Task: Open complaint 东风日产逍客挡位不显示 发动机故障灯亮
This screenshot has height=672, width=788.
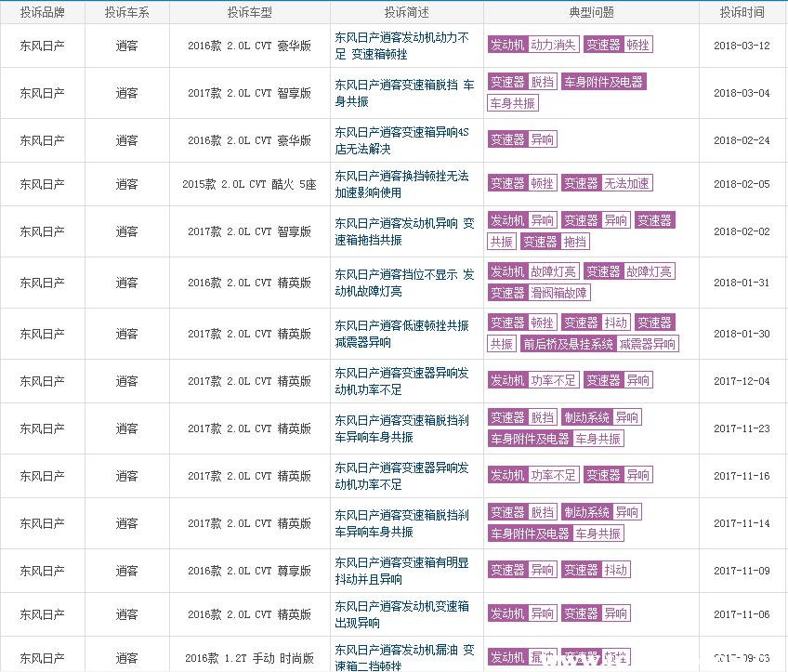Action: (x=403, y=283)
